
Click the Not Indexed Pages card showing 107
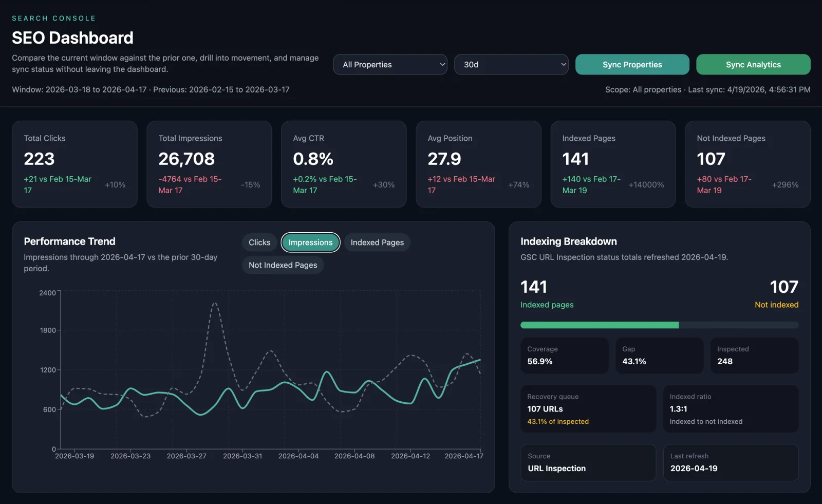pyautogui.click(x=747, y=164)
